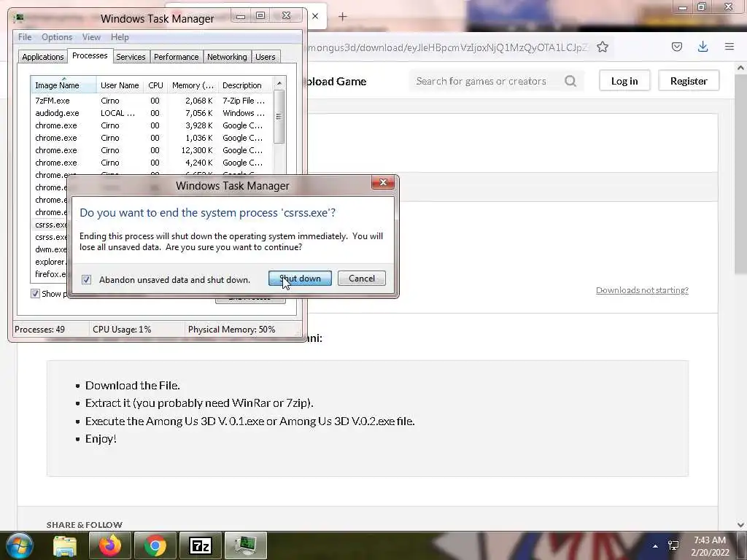Click the search magnifier icon on the site

[x=570, y=81]
